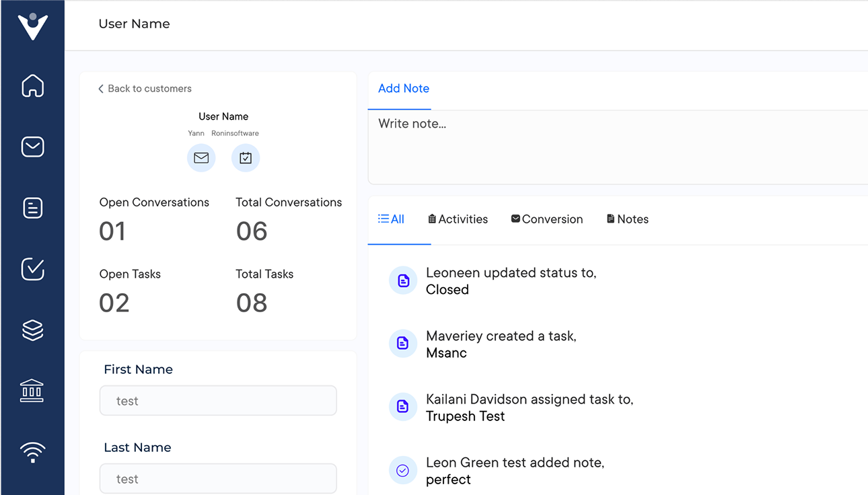Open the wifi signal sidebar icon
This screenshot has width=868, height=495.
tap(32, 452)
